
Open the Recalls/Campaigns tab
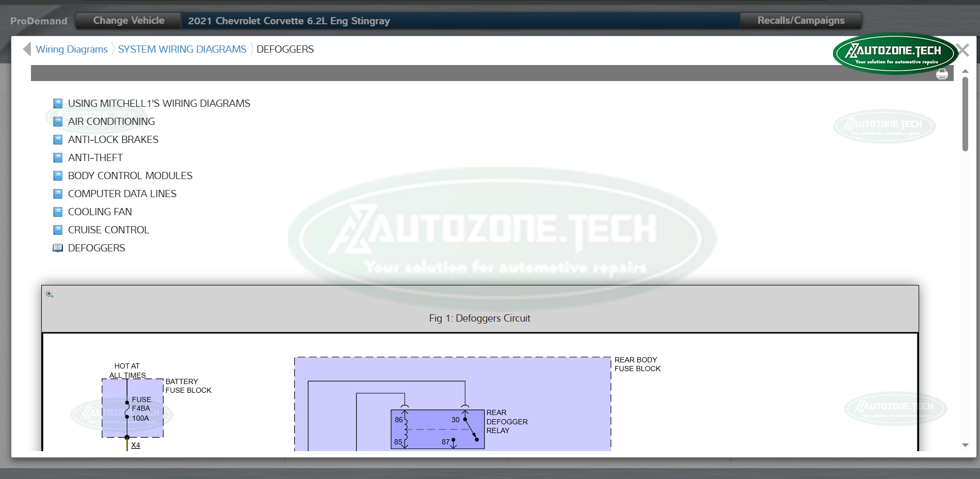click(x=800, y=21)
